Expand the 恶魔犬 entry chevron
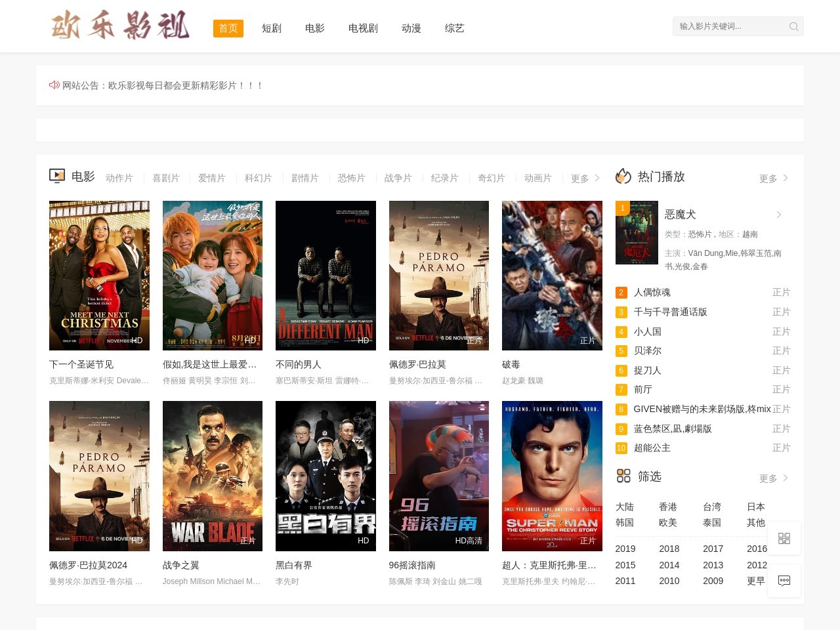The height and width of the screenshot is (630, 840). click(779, 215)
